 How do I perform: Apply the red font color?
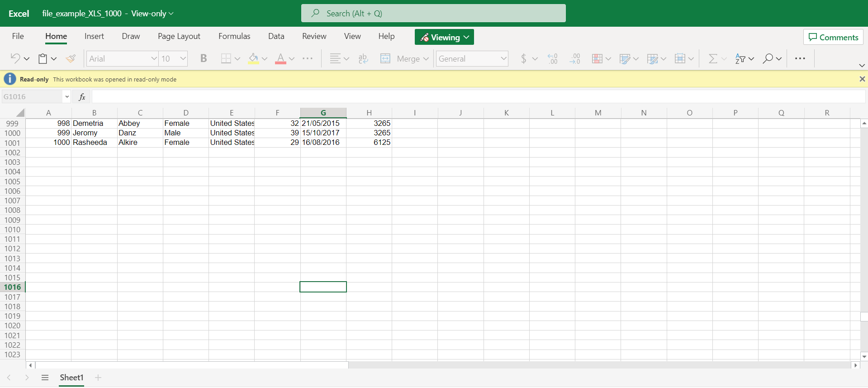coord(280,58)
